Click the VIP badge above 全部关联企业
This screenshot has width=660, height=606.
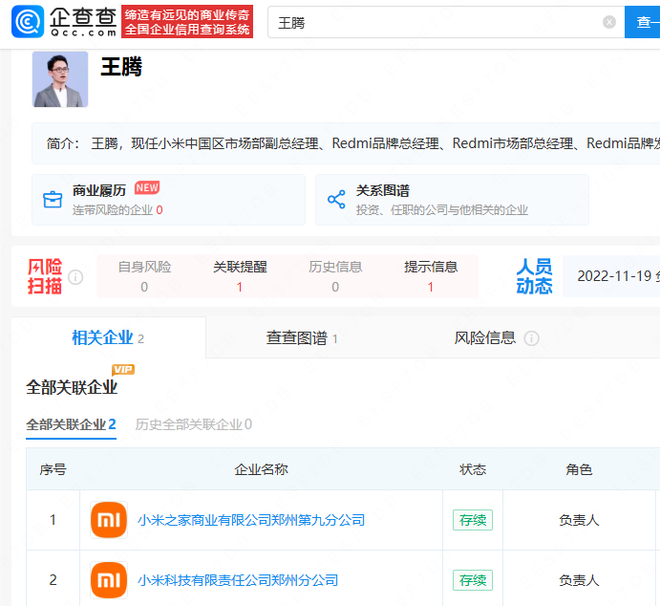point(123,370)
